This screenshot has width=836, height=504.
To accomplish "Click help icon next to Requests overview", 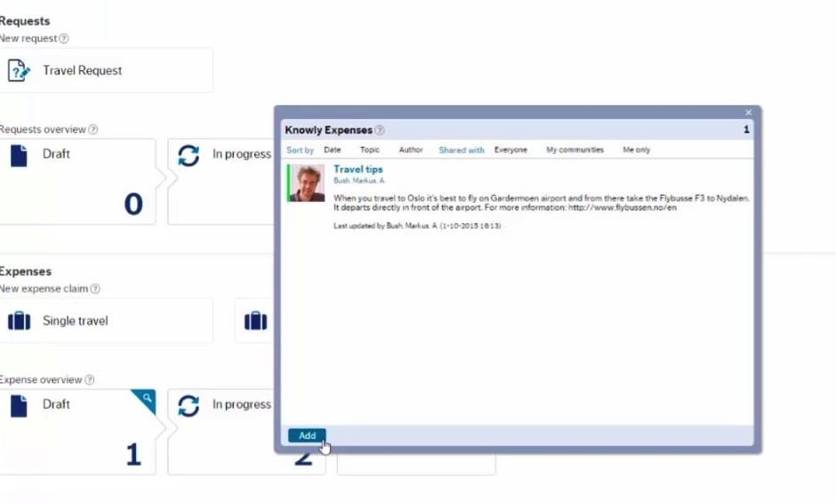I will pos(92,130).
